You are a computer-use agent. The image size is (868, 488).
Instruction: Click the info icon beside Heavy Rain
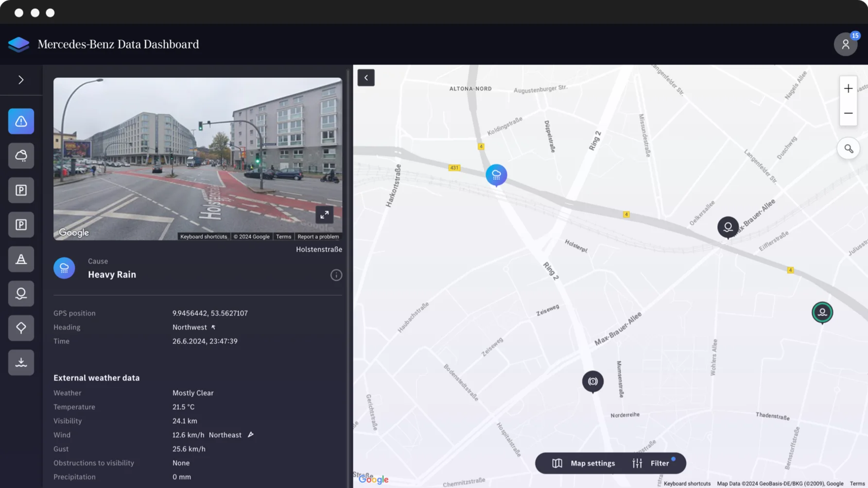336,275
